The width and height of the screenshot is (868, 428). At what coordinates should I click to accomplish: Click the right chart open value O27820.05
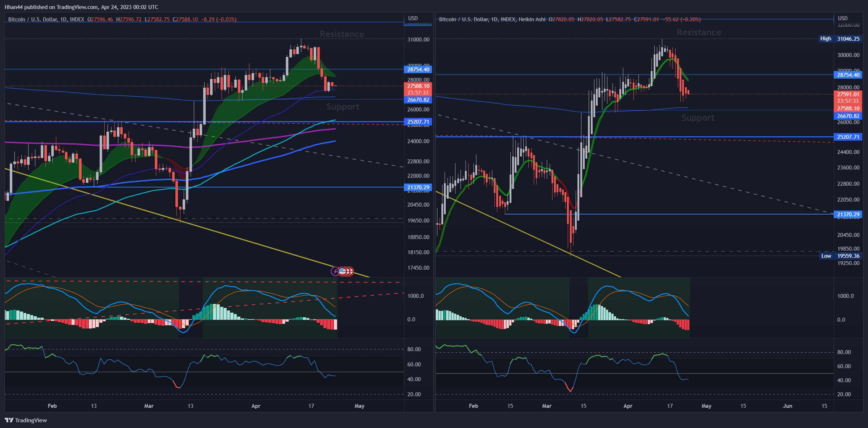click(x=561, y=19)
